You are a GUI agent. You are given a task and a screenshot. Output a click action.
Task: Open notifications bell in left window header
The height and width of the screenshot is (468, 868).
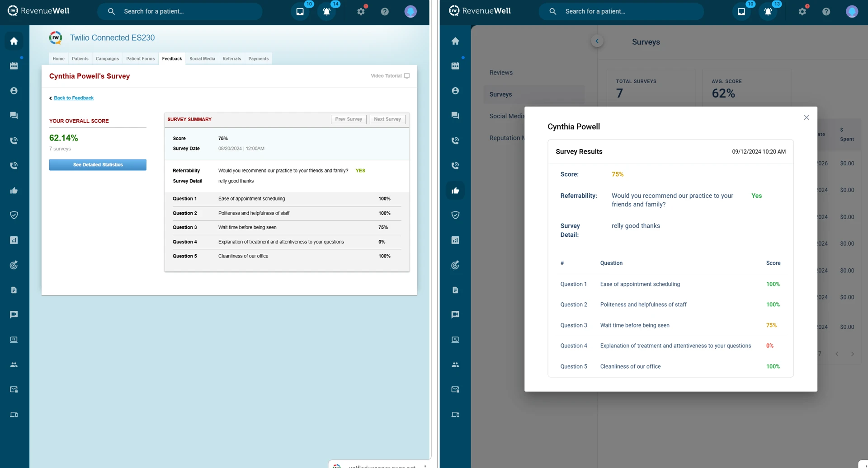pos(327,12)
